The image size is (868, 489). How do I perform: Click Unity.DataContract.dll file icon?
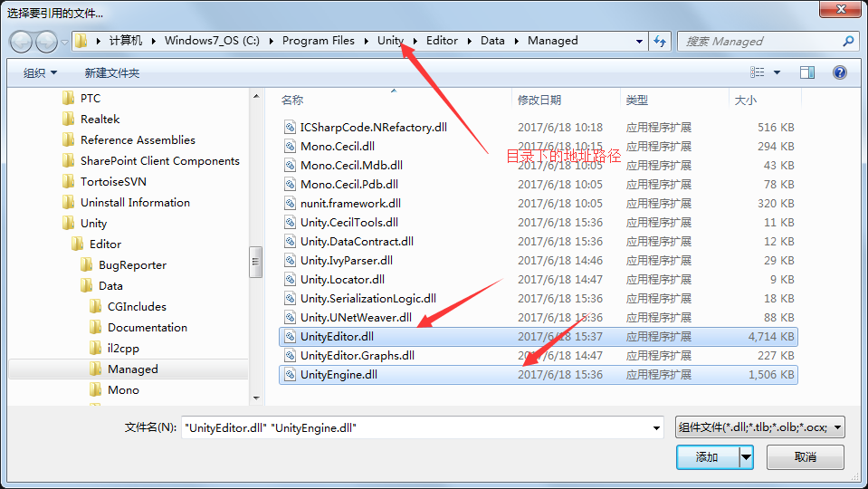290,242
